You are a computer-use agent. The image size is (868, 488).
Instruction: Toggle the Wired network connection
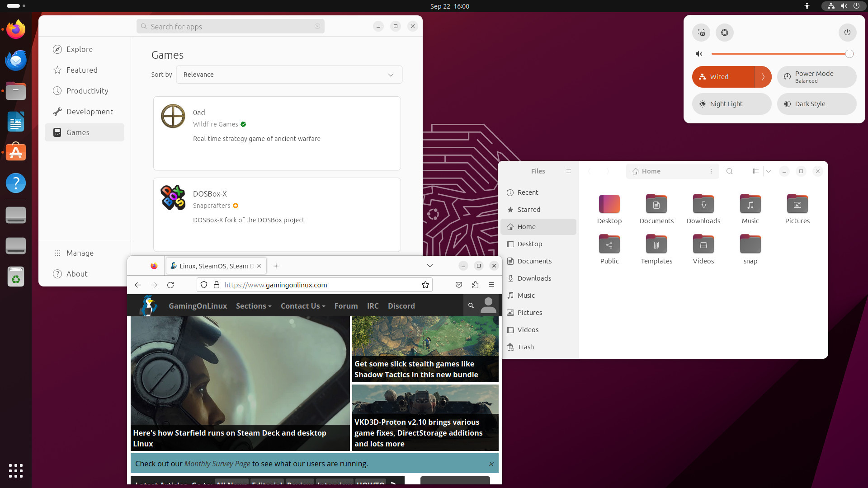722,77
